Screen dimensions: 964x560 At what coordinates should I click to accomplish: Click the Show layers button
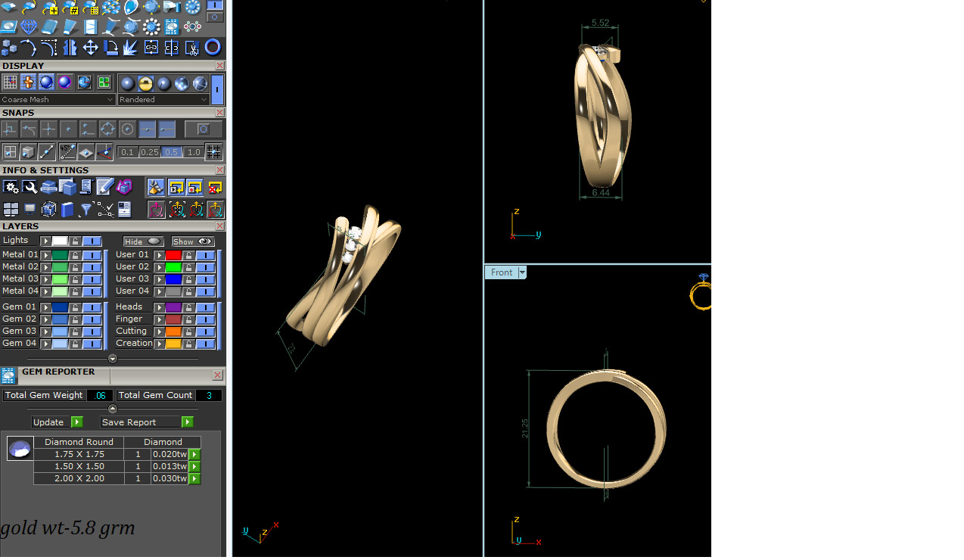193,241
